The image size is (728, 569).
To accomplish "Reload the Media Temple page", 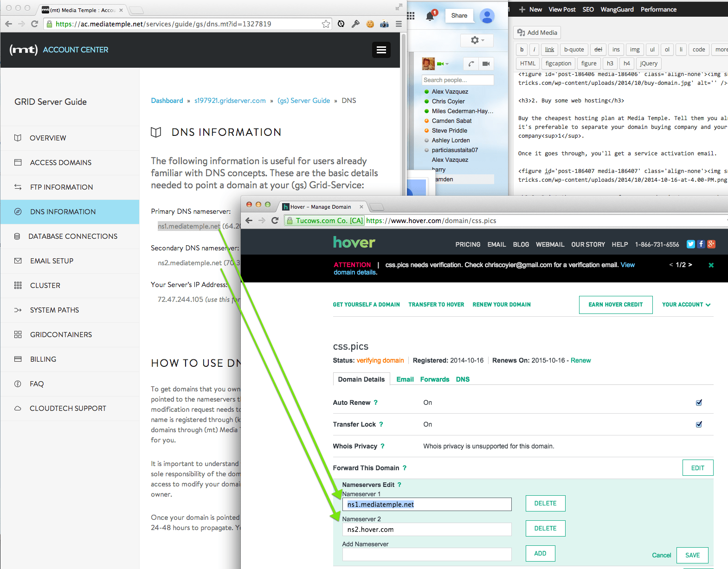I will pyautogui.click(x=34, y=24).
